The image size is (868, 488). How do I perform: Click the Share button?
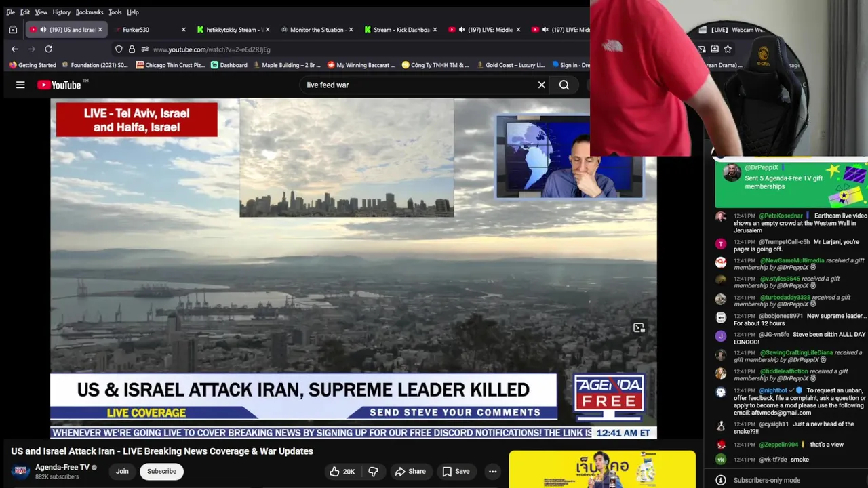coord(410,471)
